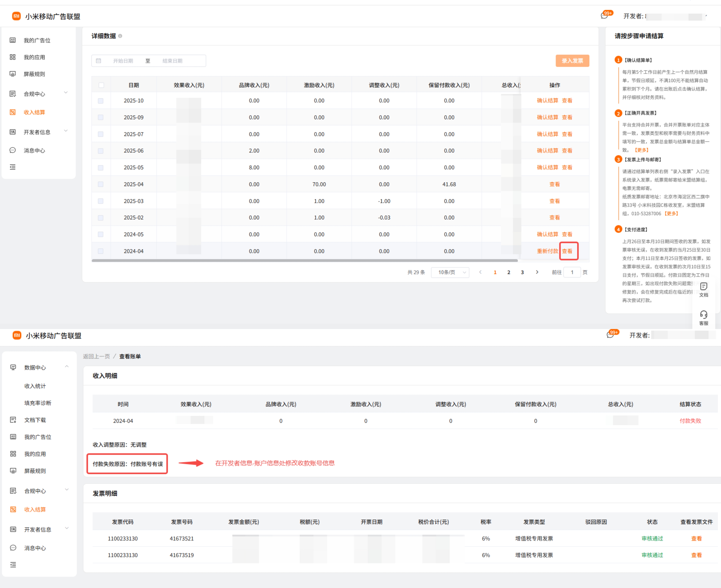Click the Xiaomi logo in the top header
The width and height of the screenshot is (721, 588).
(16, 16)
